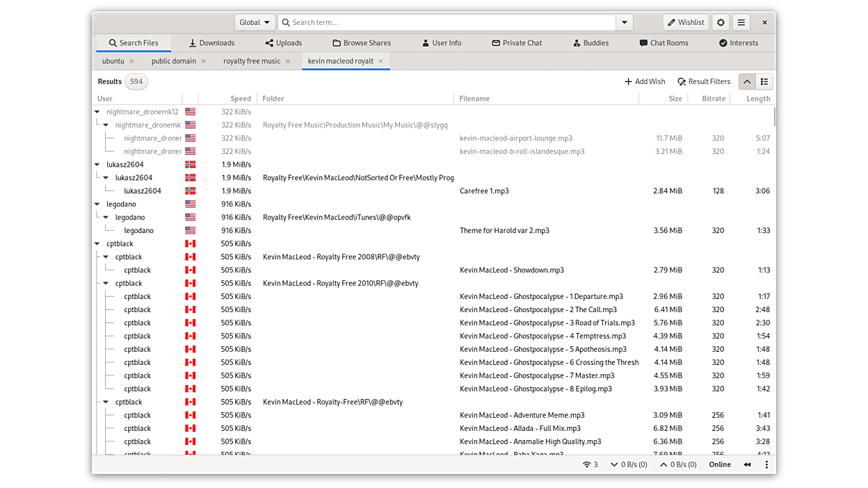Click the connections count icon in status bar

point(590,464)
